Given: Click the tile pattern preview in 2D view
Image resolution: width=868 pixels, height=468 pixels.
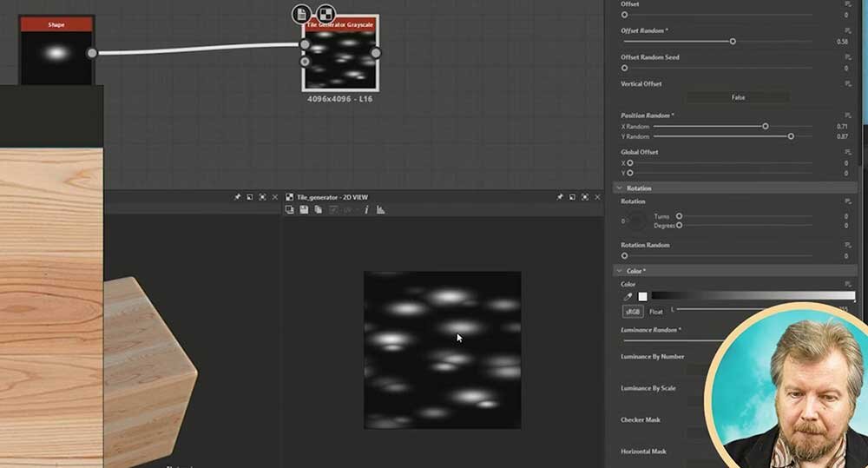Looking at the screenshot, I should pos(443,350).
